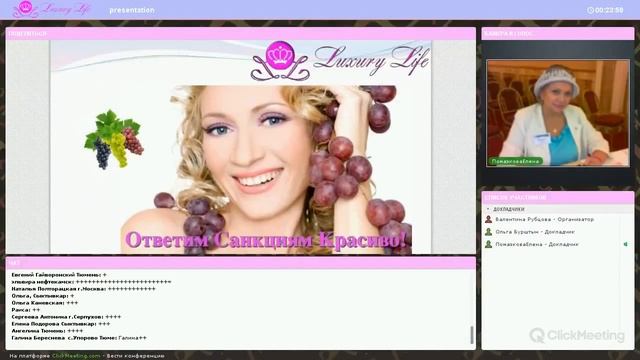The height and width of the screenshot is (360, 640).
Task: Click the participant list panel header
Action: point(558,198)
